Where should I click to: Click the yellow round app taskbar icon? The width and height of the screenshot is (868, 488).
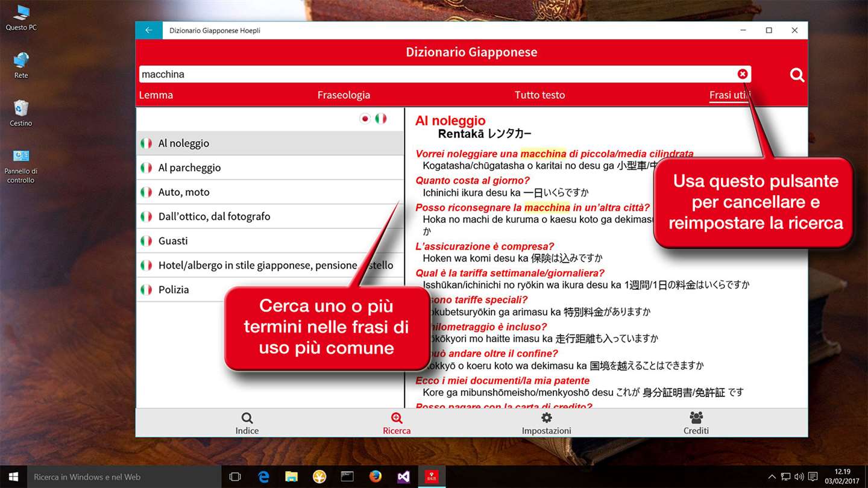click(x=319, y=477)
